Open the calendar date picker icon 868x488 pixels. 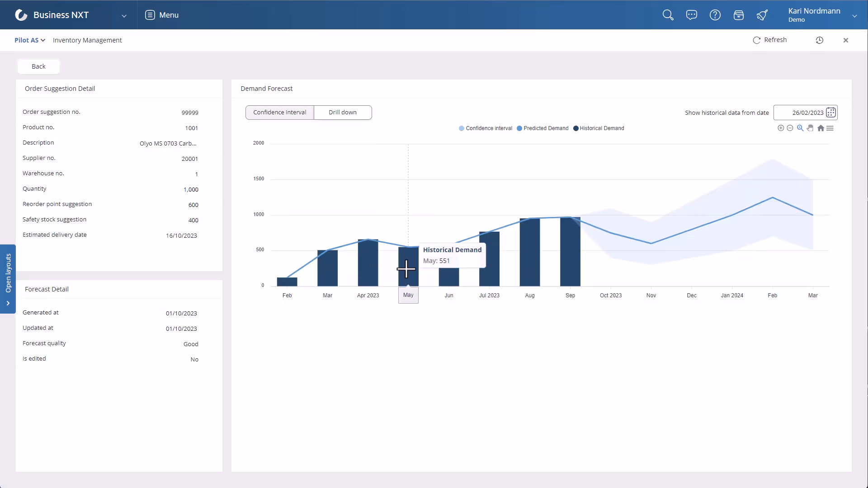point(830,113)
